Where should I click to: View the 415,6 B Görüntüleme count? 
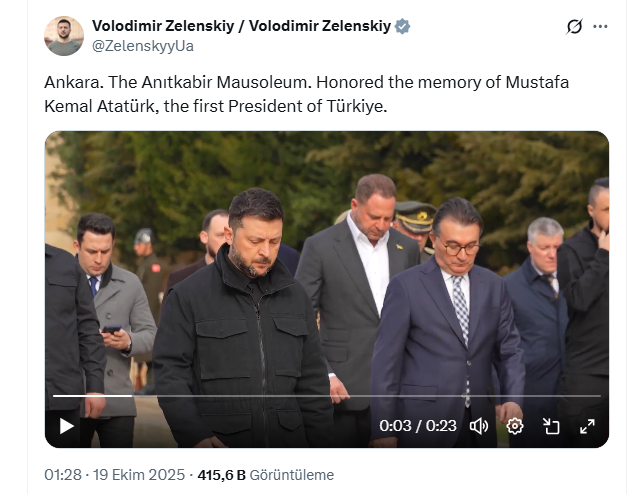tap(266, 475)
